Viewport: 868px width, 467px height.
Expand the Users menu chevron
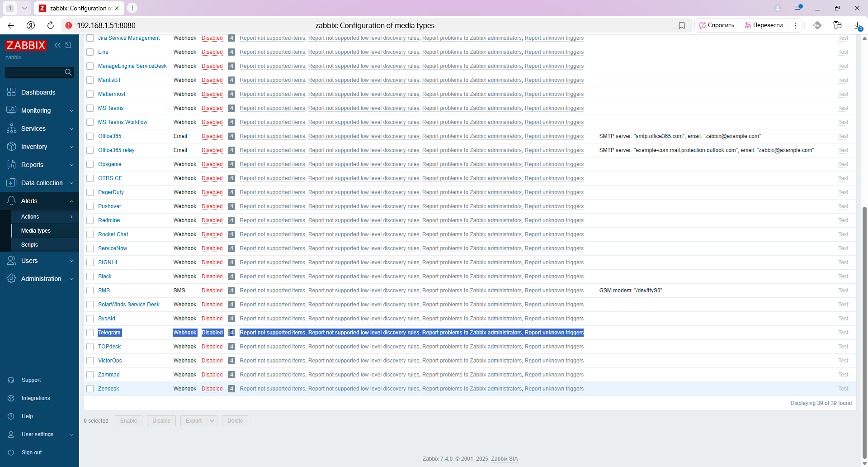pyautogui.click(x=71, y=261)
